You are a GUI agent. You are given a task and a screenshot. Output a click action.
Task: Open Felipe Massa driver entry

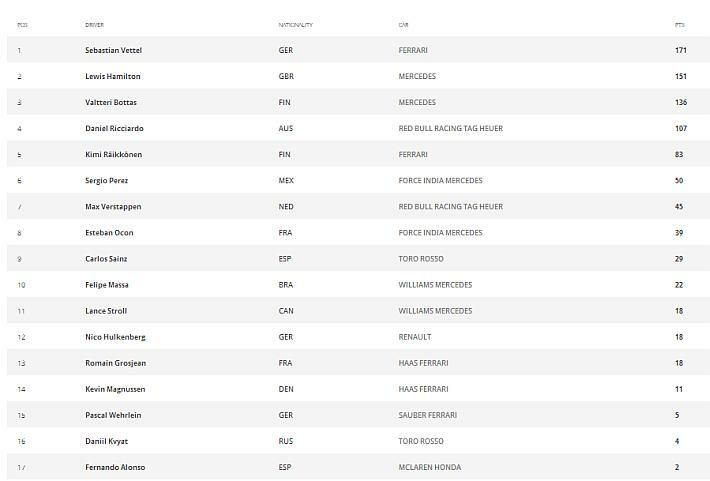[x=107, y=284]
